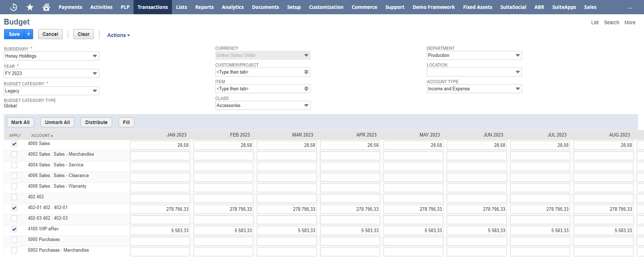Click the Shortcuts star icon
Image resolution: width=644 pixels, height=257 pixels.
pos(30,7)
